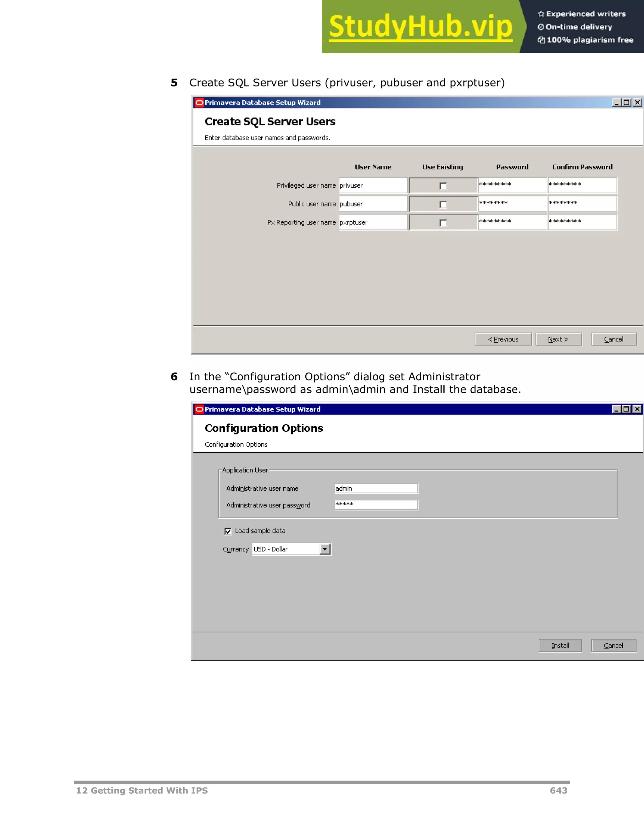The width and height of the screenshot is (644, 833).
Task: Minimize the Create SQL Server Users wizard window
Action: (x=616, y=102)
